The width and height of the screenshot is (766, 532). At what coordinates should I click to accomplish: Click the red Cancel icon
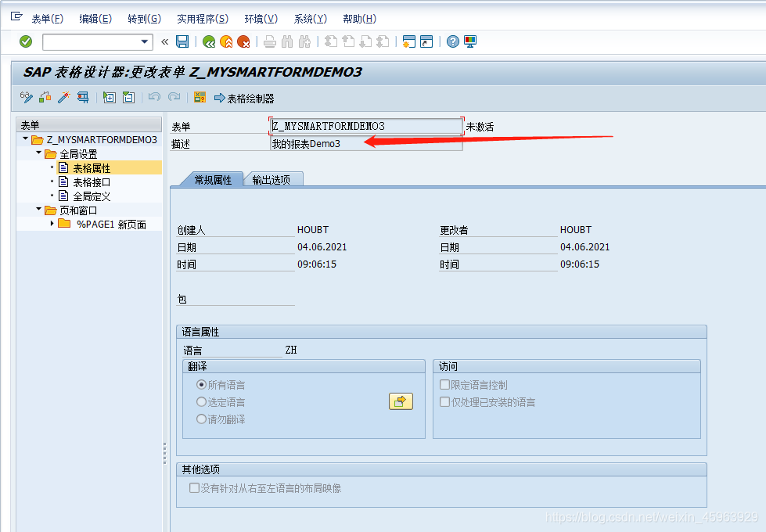click(243, 42)
